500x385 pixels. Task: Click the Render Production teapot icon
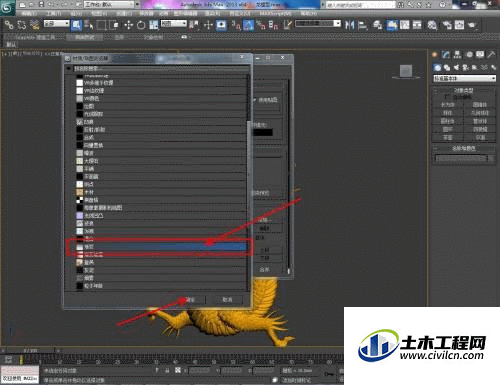click(472, 25)
